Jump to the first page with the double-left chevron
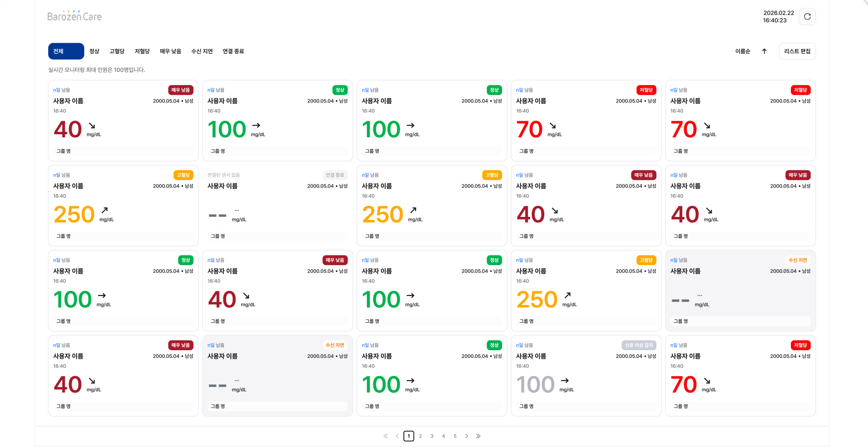Screen dimensions: 868x448 point(386,436)
